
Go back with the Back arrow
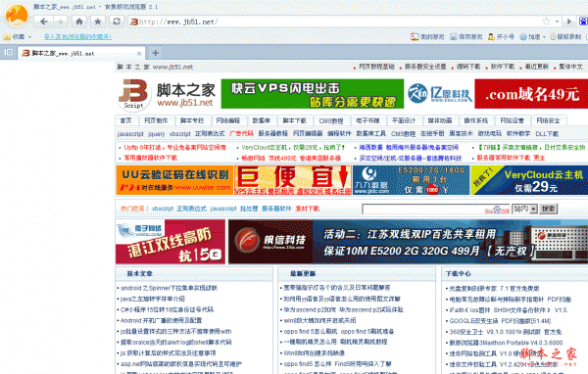[43, 22]
